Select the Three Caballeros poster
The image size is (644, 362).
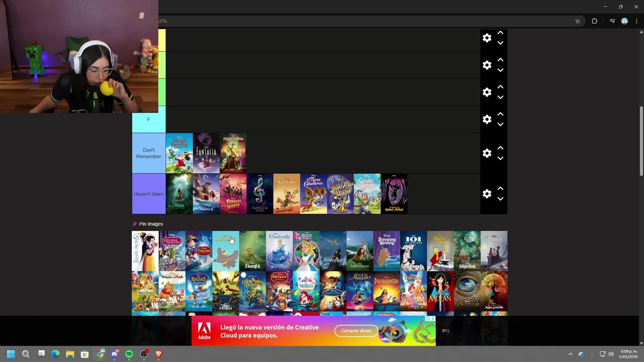(x=313, y=194)
